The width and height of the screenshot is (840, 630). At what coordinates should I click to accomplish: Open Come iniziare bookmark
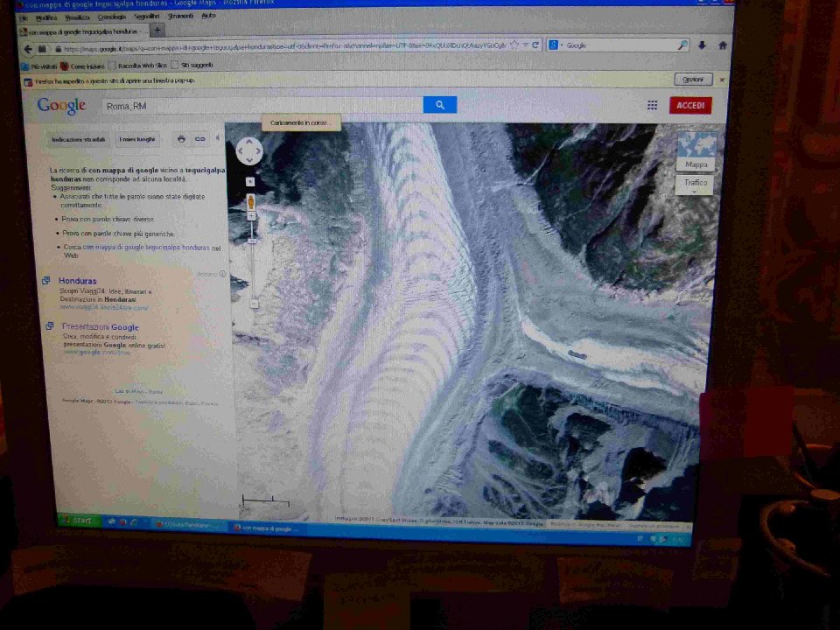[82, 66]
